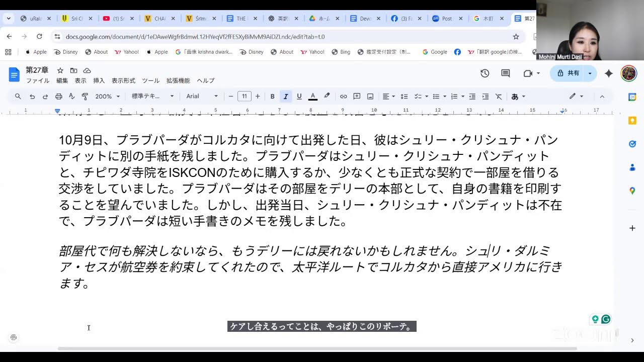Click the 共有 share button
The height and width of the screenshot is (362, 644).
pyautogui.click(x=567, y=73)
